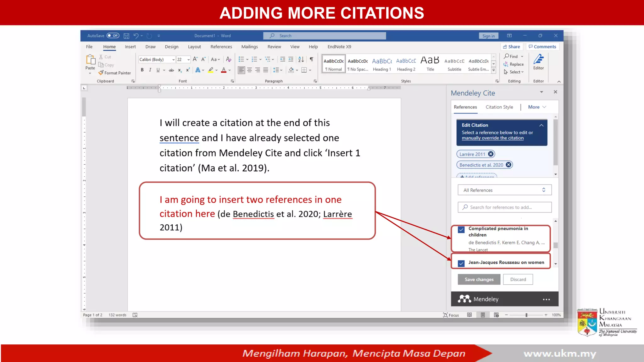
Task: Justify paragraph text
Action: [266, 70]
